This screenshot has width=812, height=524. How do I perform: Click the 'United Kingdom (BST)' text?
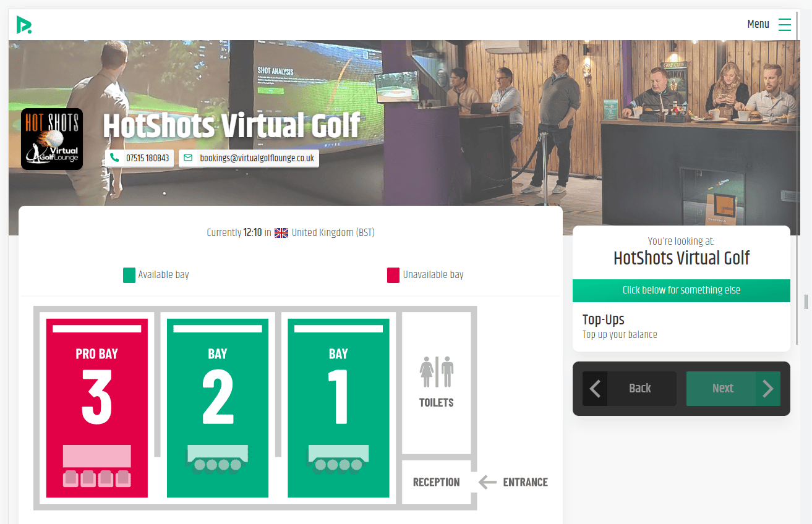click(333, 233)
